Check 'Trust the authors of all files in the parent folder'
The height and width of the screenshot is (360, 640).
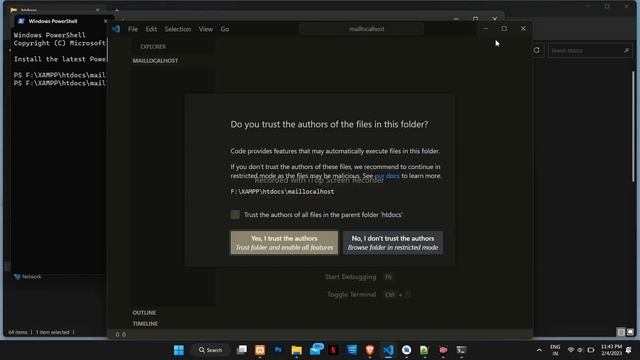(x=235, y=215)
